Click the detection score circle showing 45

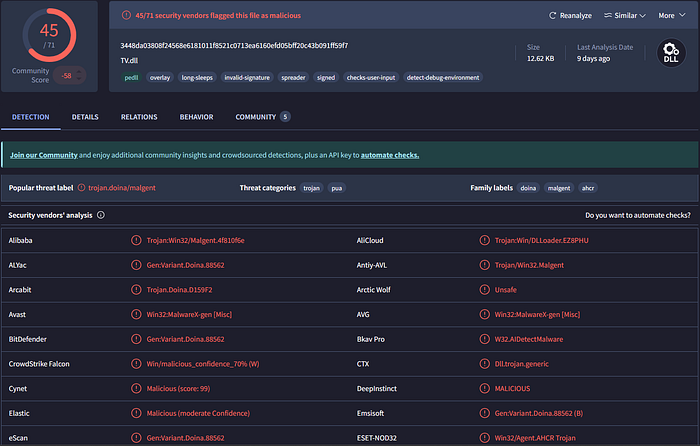[49, 35]
